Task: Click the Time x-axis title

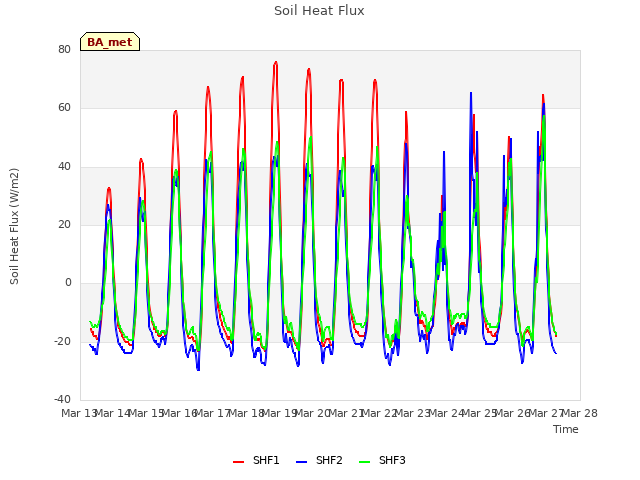Action: point(566,429)
